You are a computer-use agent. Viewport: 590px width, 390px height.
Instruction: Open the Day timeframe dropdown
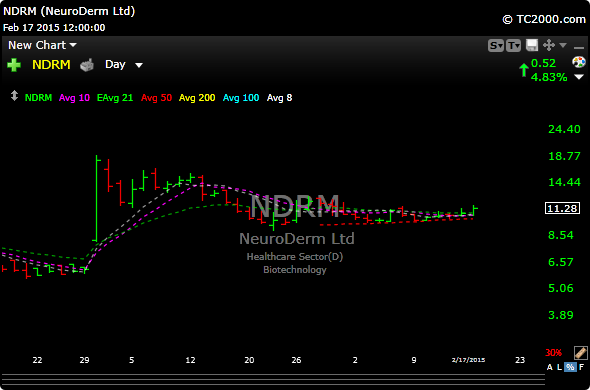click(124, 65)
